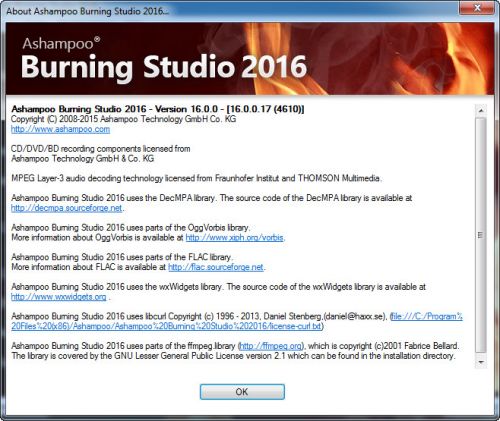This screenshot has width=500, height=421.
Task: Open the decmpa.sourceforge.net link
Action: pos(67,208)
